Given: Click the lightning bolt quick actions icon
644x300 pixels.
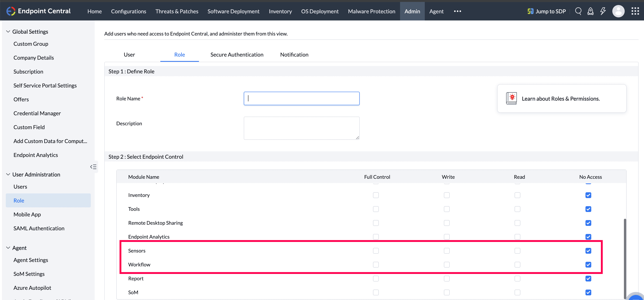Looking at the screenshot, I should tap(603, 11).
